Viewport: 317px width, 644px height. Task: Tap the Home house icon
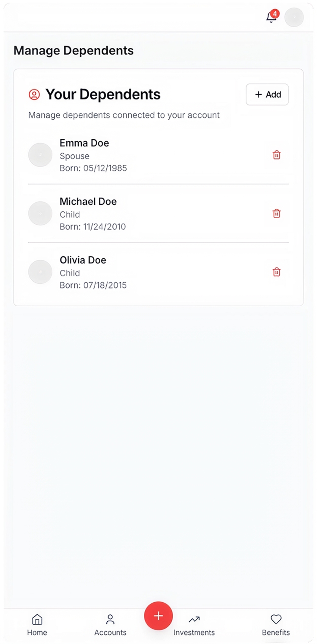point(37,619)
